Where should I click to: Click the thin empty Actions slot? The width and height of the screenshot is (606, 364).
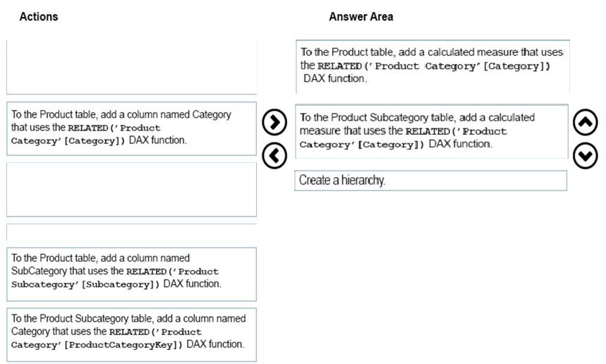click(131, 232)
